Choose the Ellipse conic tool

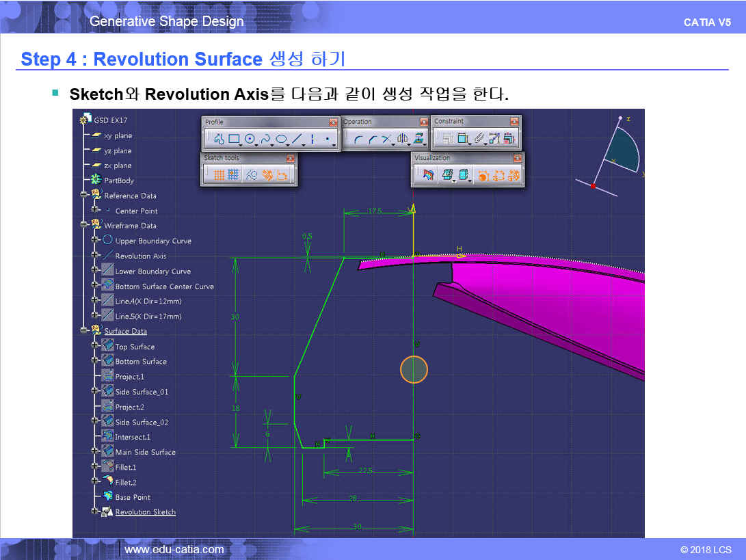point(281,139)
